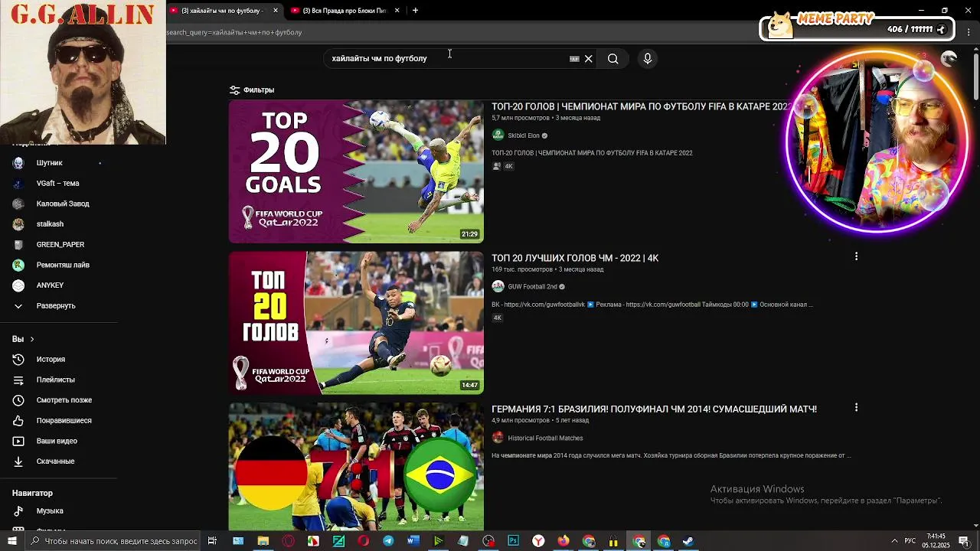Clear the search query with X
This screenshot has width=980, height=551.
click(588, 58)
